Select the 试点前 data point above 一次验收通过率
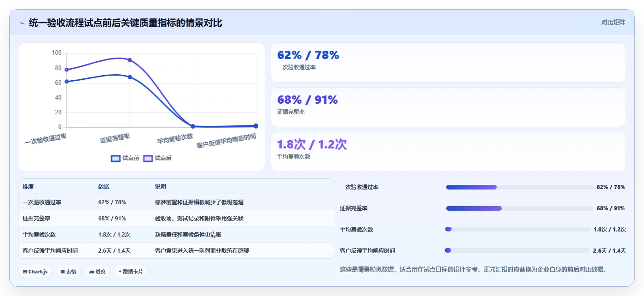Viewport: 644px width, 296px height. click(67, 82)
